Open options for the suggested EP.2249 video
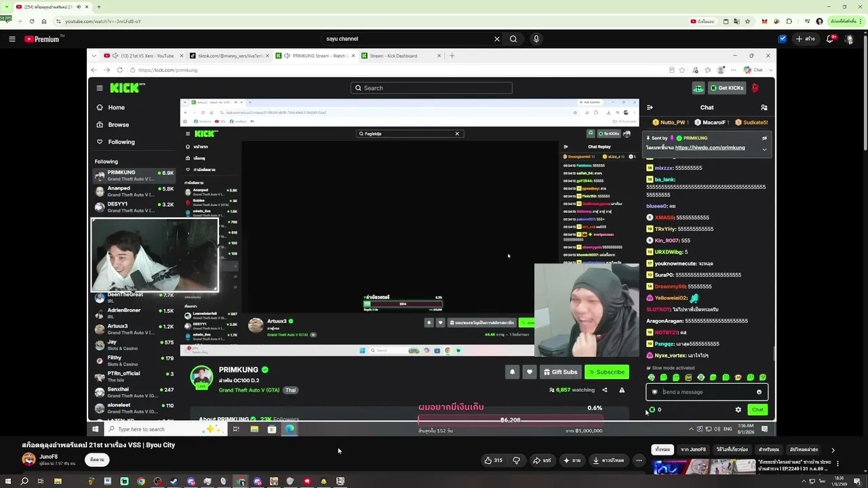The height and width of the screenshot is (488, 868). [x=837, y=464]
